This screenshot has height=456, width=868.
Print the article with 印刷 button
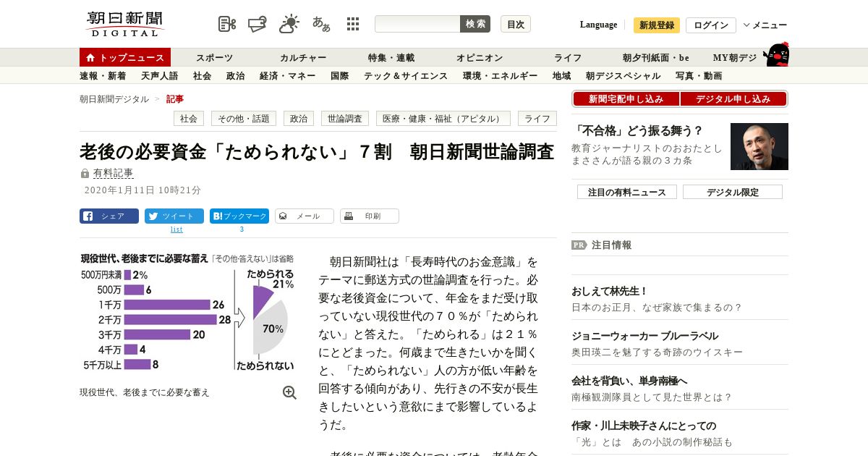[x=370, y=216]
